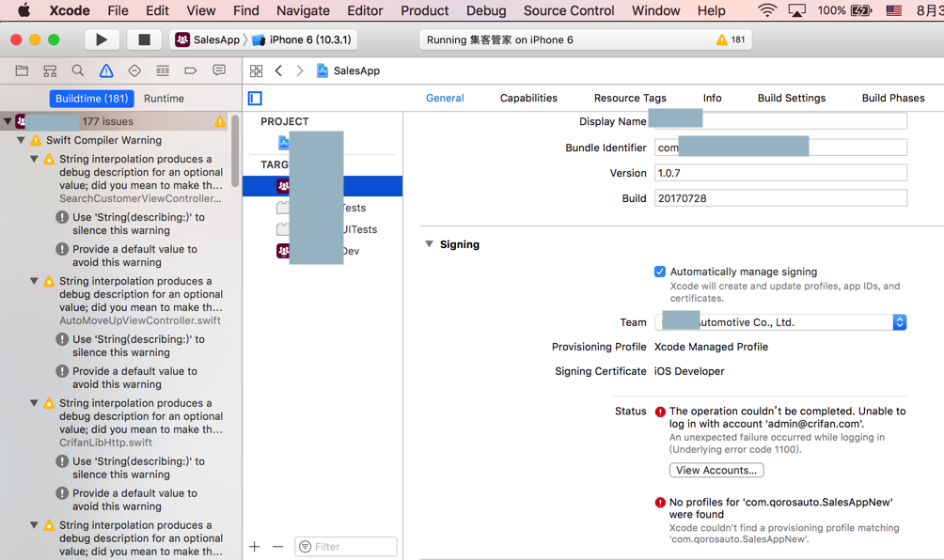Collapse the CrifanLibHttp.swift warning
Screen dimensions: 944x560
tap(34, 403)
